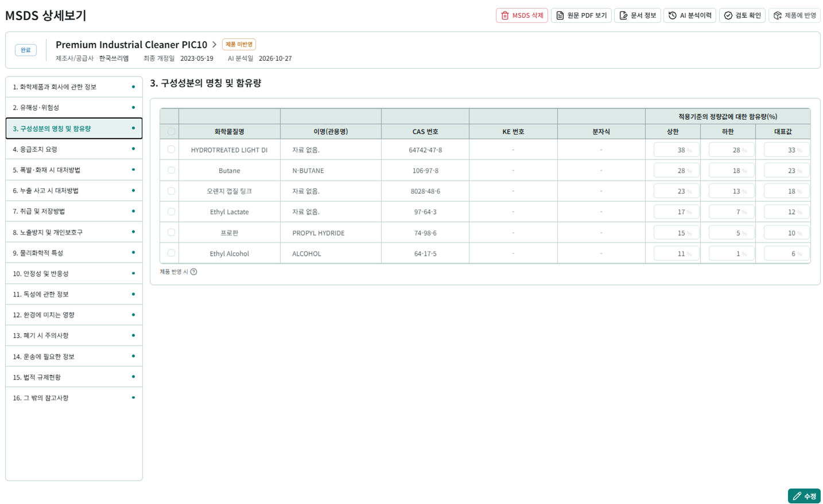The height and width of the screenshot is (504, 823).
Task: Click the help icon beside 제품 반영 시
Action: [x=193, y=272]
